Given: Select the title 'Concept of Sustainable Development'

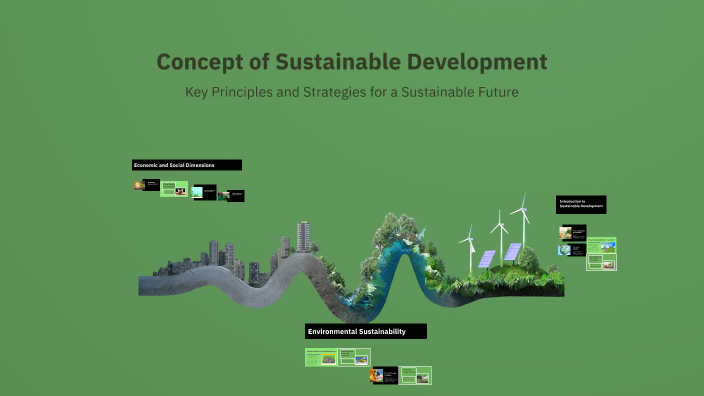Looking at the screenshot, I should pyautogui.click(x=352, y=62).
